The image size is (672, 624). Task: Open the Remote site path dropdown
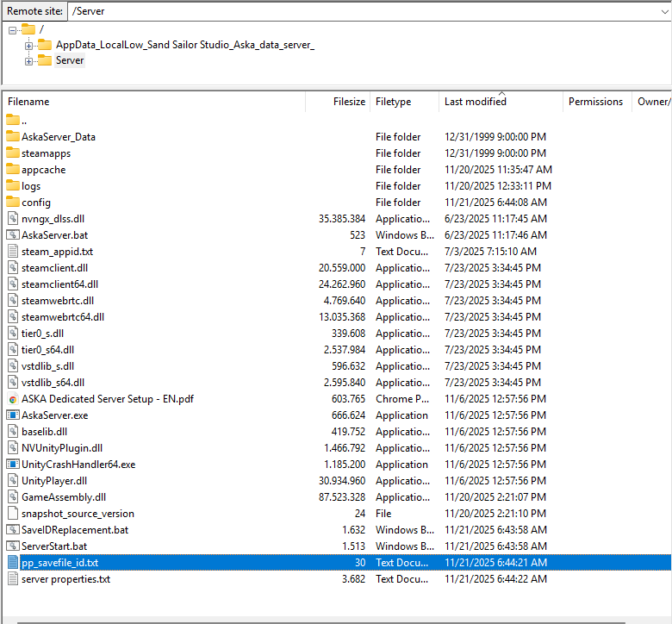[664, 11]
